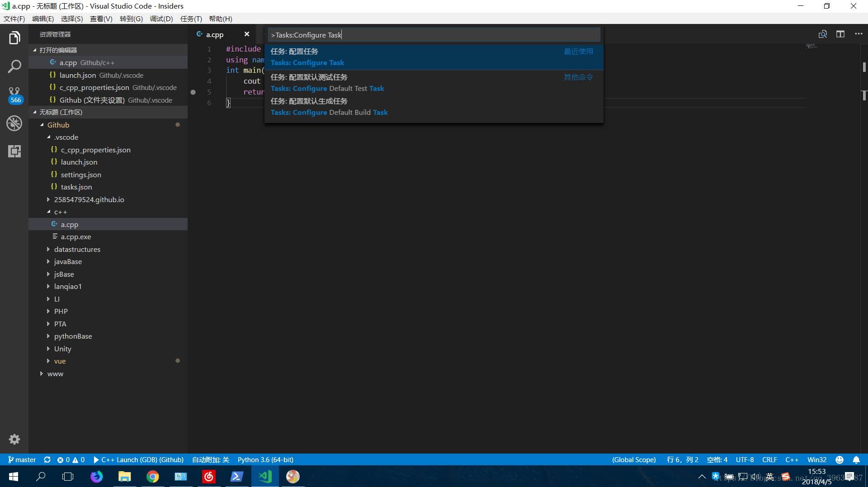This screenshot has width=868, height=487.
Task: Open the Debug (调试) menu
Action: click(161, 19)
